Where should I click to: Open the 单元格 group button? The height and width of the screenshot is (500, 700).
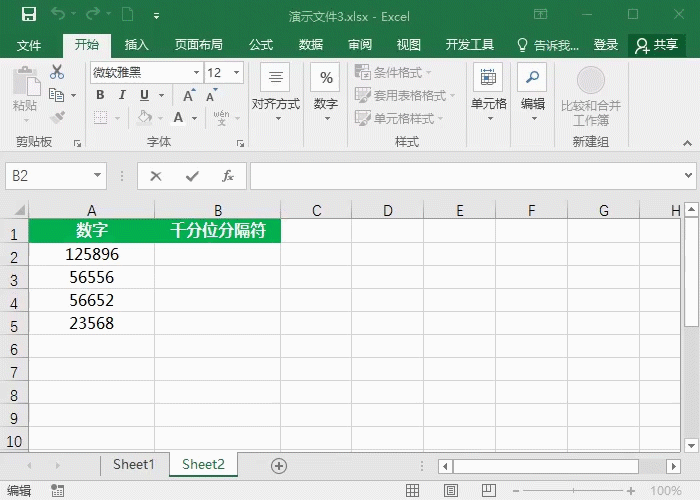(x=488, y=93)
